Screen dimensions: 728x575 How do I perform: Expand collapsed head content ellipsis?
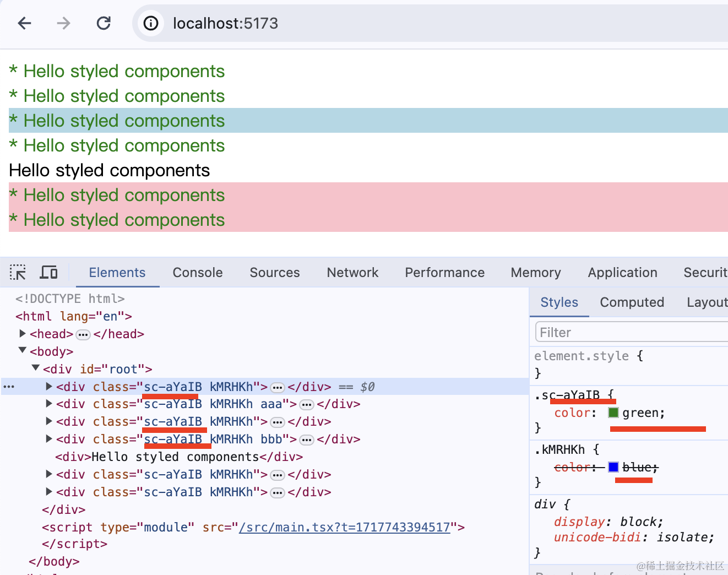coord(83,334)
